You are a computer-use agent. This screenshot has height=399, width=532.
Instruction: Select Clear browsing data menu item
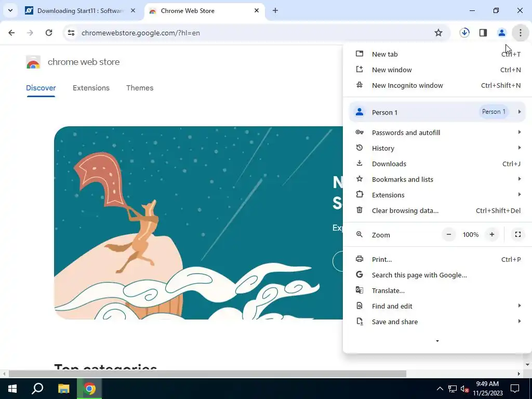pyautogui.click(x=437, y=211)
